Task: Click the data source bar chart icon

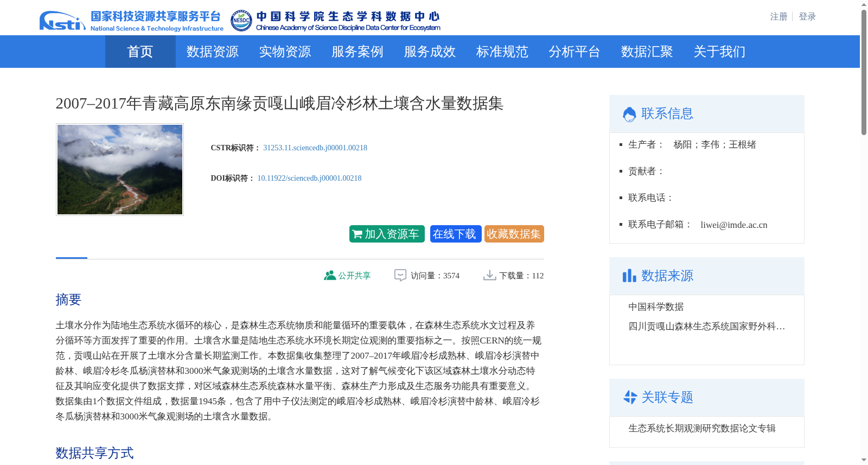Action: pyautogui.click(x=629, y=276)
